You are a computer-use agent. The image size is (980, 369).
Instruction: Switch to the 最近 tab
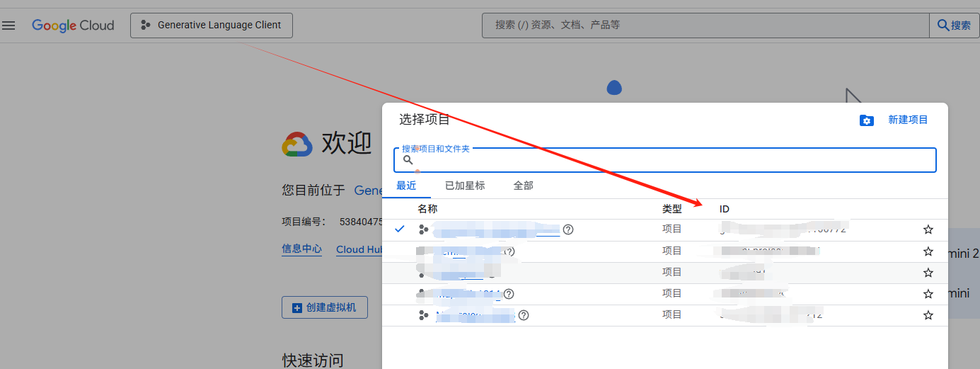click(x=406, y=186)
